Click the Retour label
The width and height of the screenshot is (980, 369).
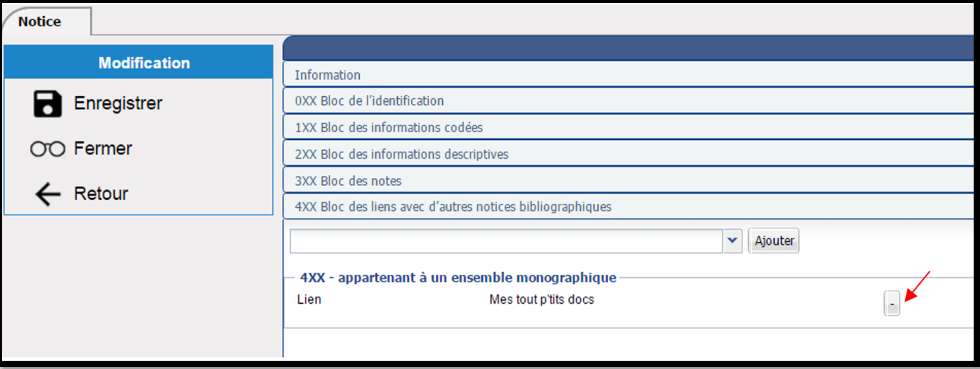101,194
